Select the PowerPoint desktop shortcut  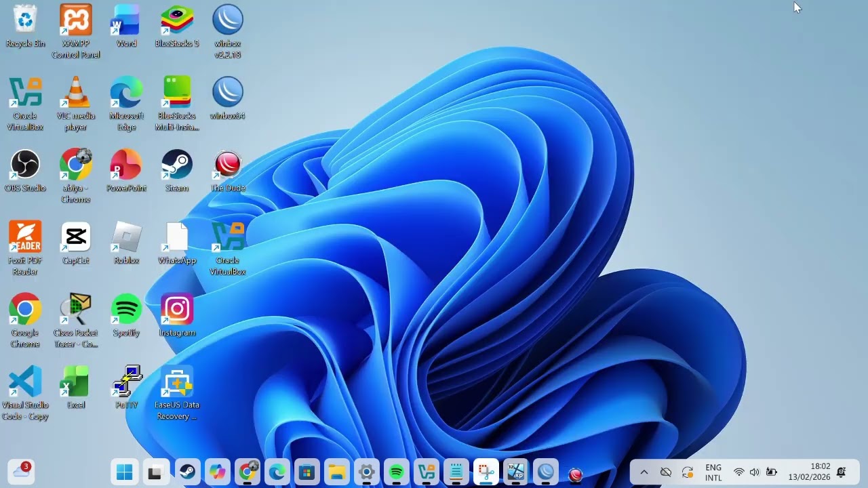(126, 171)
